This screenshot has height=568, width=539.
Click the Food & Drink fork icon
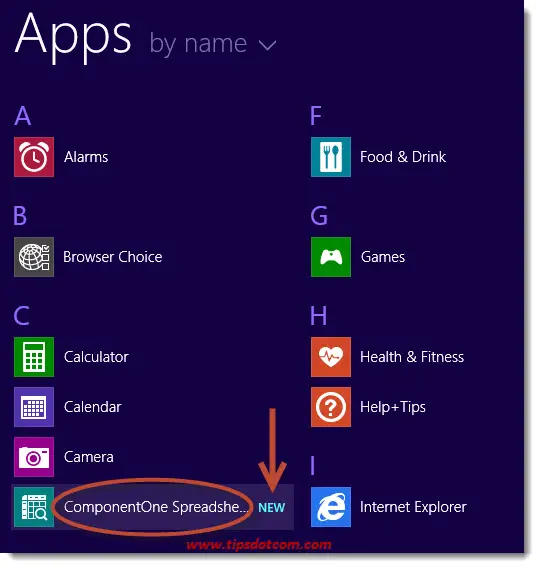pyautogui.click(x=331, y=157)
